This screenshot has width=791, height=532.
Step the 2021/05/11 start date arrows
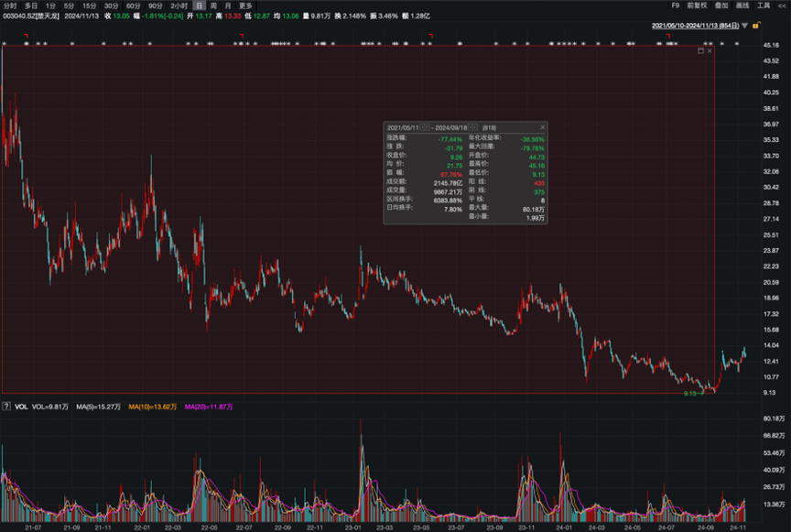tap(425, 127)
